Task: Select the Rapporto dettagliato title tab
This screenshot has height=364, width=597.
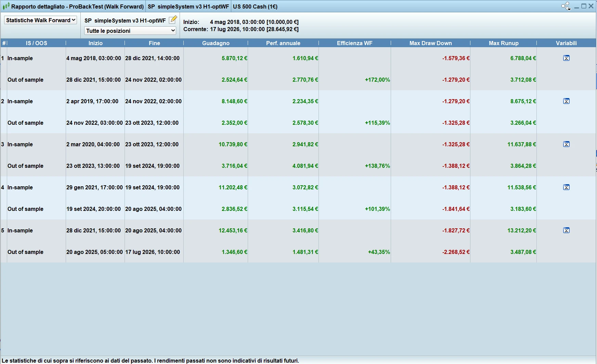Action: click(x=73, y=6)
